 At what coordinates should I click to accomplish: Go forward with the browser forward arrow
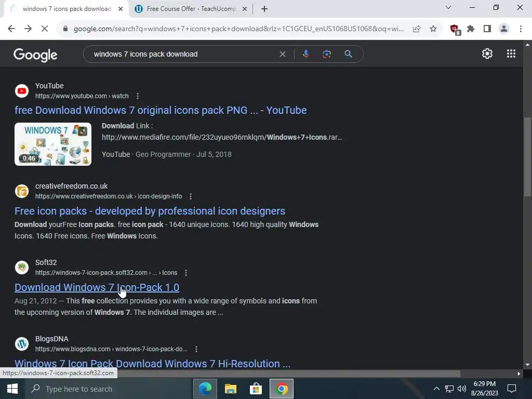pyautogui.click(x=28, y=29)
